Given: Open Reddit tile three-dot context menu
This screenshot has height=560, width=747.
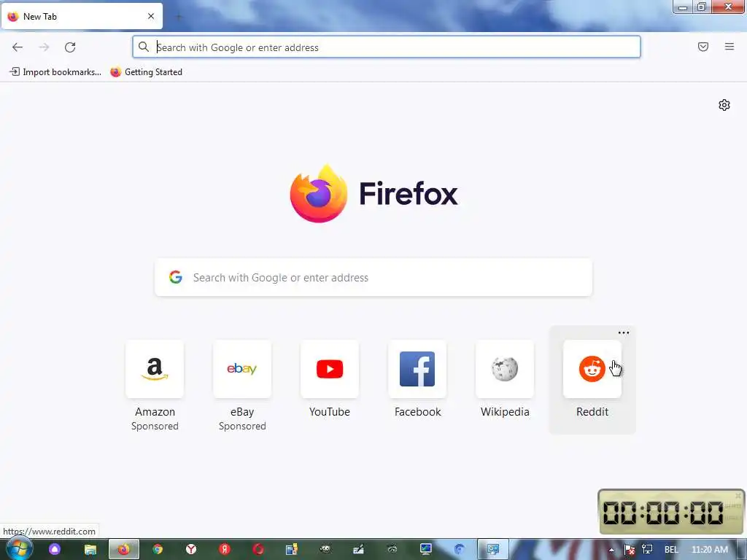Looking at the screenshot, I should coord(624,332).
